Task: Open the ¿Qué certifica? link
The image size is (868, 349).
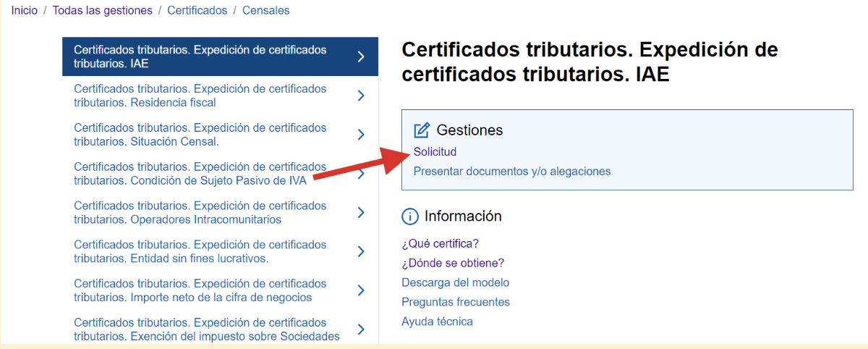Action: tap(440, 243)
